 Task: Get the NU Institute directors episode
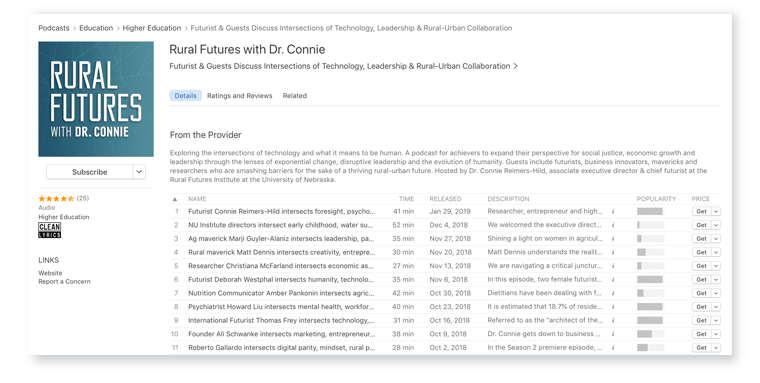click(x=701, y=225)
